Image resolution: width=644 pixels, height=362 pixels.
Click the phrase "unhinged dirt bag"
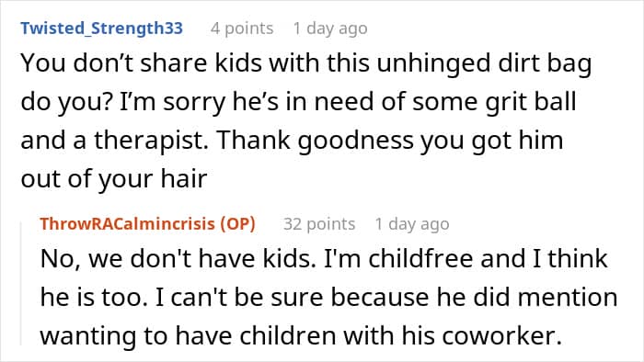pos(484,63)
